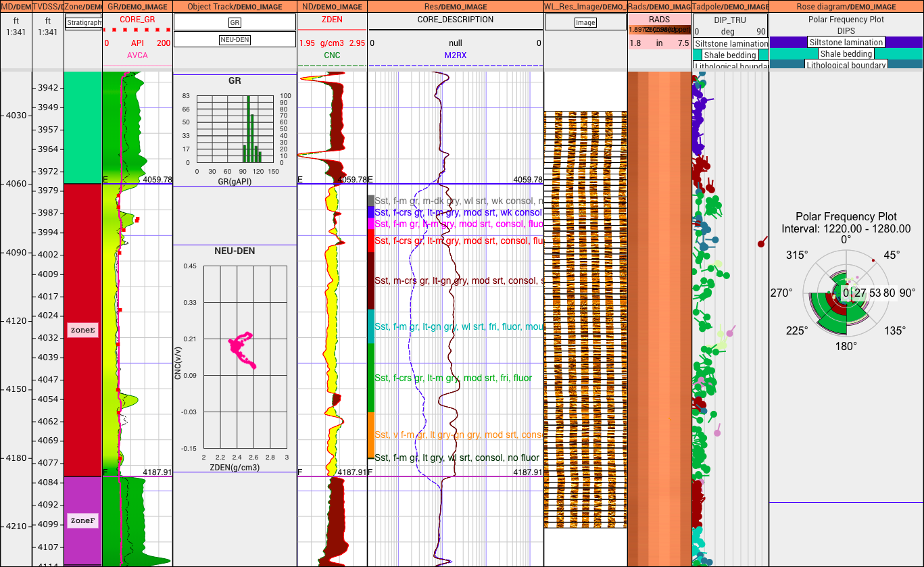
Task: Select core description 'Sst, f-m gr, m-dk gry, wl srt'
Action: pyautogui.click(x=460, y=201)
